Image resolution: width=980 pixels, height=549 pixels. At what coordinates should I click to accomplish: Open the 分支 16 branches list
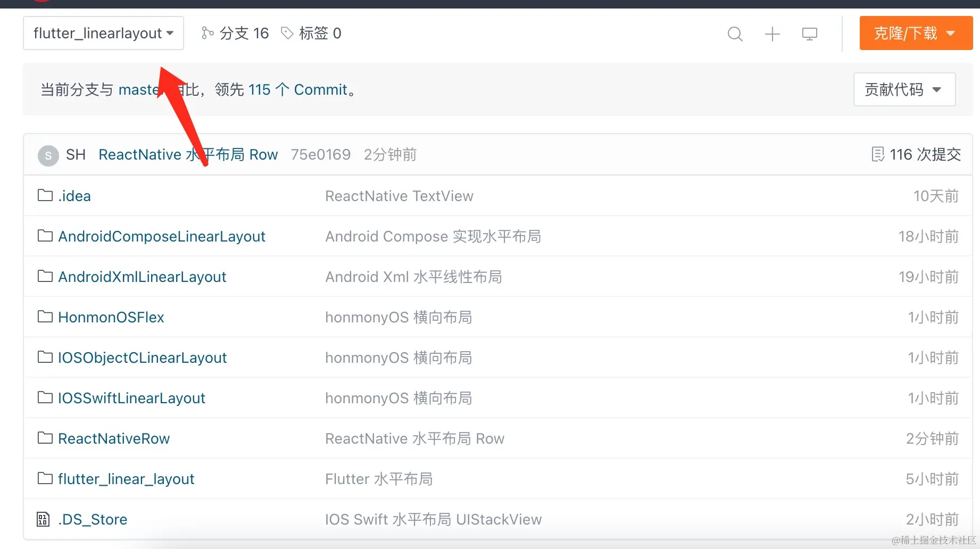(244, 33)
